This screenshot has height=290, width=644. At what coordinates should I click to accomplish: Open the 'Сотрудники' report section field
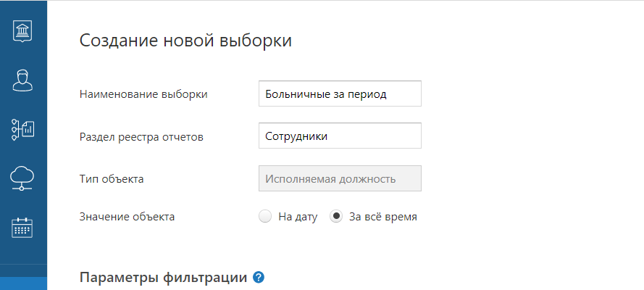(340, 136)
